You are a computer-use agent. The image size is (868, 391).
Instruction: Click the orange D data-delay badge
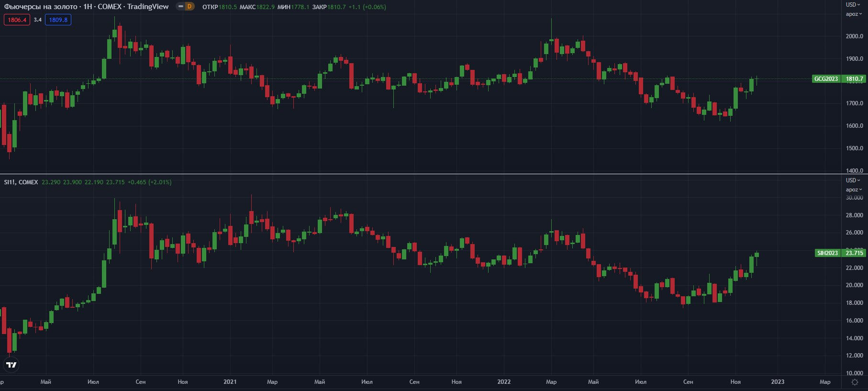[189, 7]
